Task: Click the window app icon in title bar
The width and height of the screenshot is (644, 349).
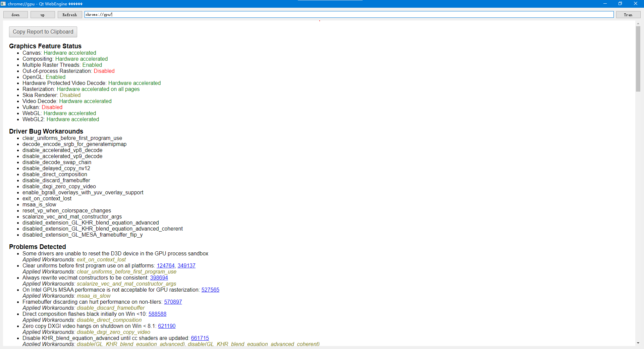Action: (3, 4)
